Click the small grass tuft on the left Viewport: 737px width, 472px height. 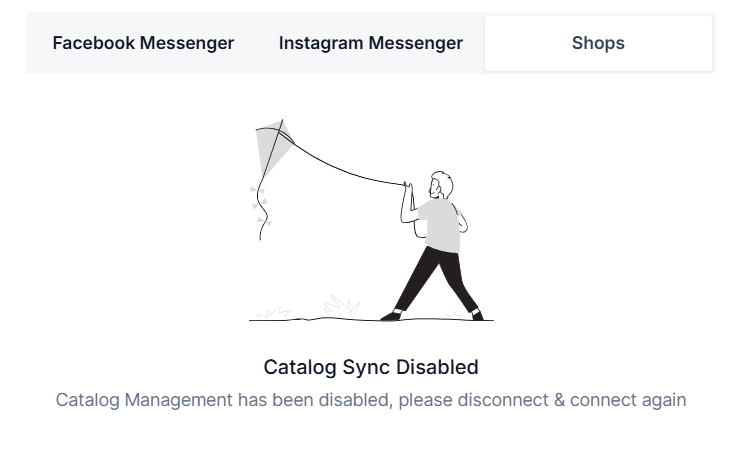(272, 313)
